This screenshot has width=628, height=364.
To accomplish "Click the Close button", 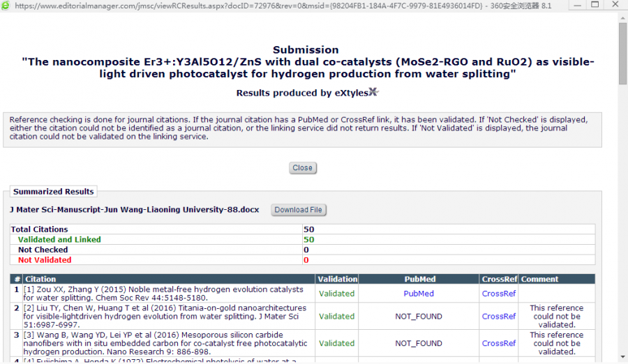I will tap(303, 168).
